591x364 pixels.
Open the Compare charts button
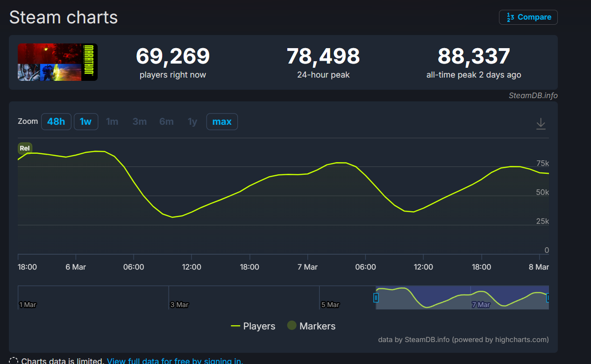pyautogui.click(x=528, y=17)
